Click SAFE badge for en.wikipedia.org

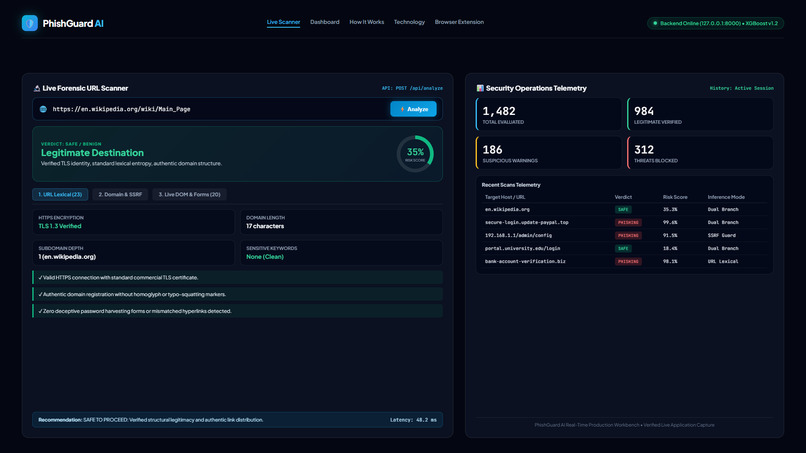pyautogui.click(x=623, y=209)
